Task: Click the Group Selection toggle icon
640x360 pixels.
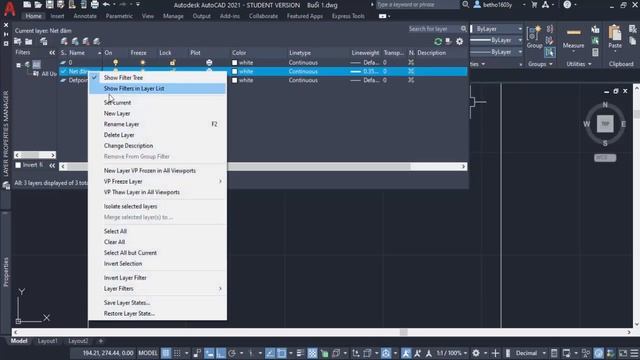Action: tap(549, 52)
